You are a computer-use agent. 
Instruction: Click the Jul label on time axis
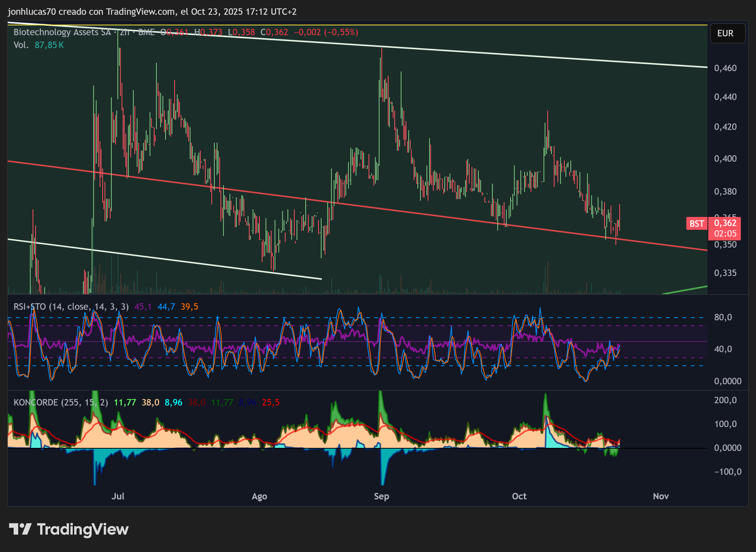118,496
